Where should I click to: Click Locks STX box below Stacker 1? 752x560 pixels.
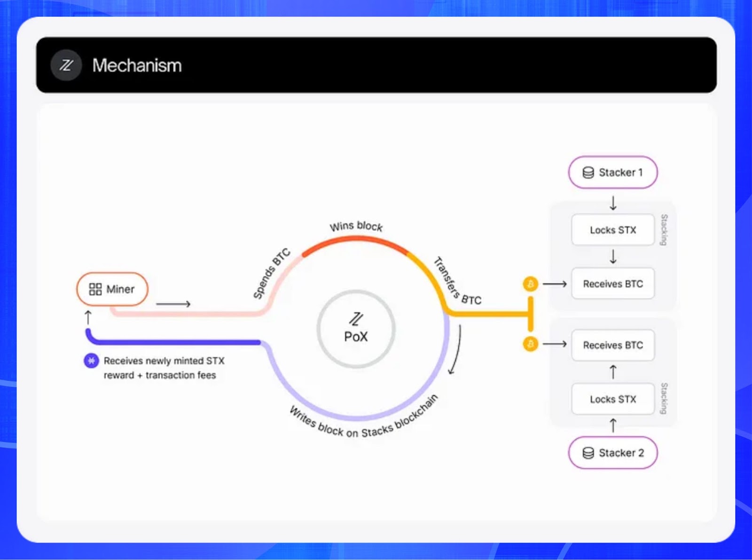point(612,230)
